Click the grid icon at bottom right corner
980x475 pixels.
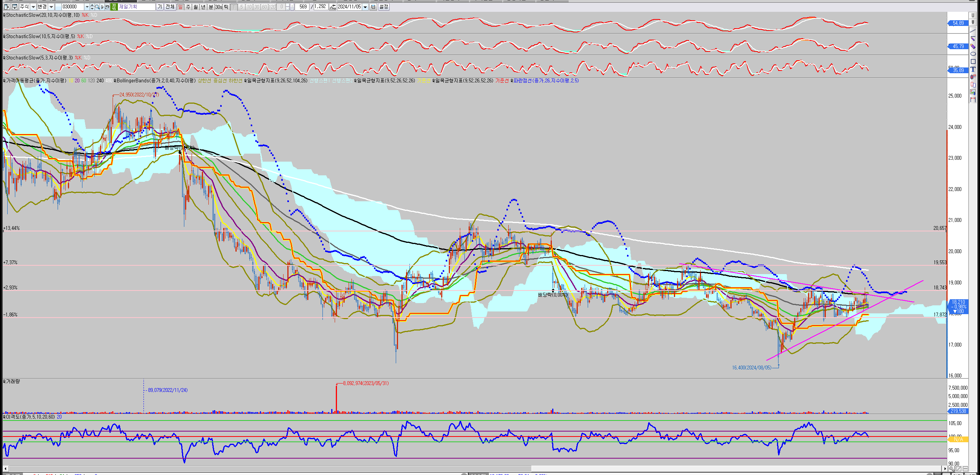point(965,469)
